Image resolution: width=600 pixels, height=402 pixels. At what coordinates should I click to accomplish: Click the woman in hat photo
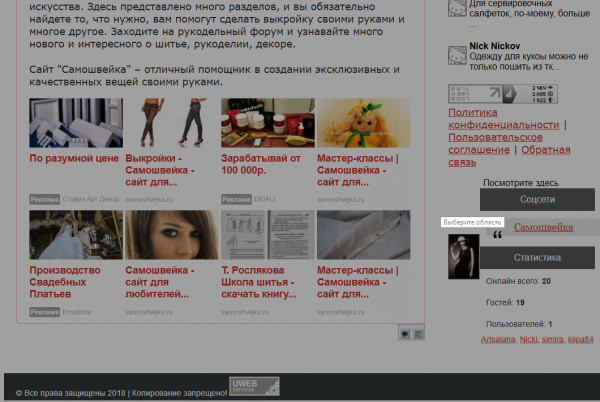click(x=463, y=256)
